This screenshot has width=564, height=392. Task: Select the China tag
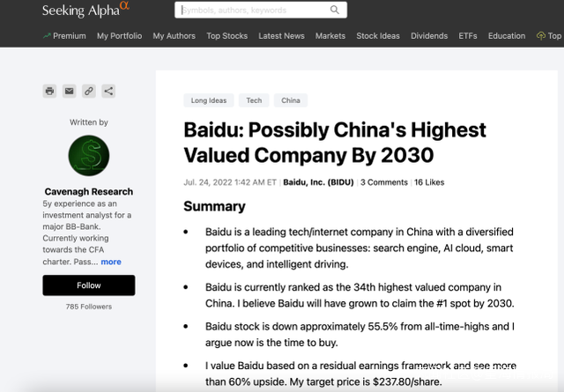pyautogui.click(x=291, y=100)
